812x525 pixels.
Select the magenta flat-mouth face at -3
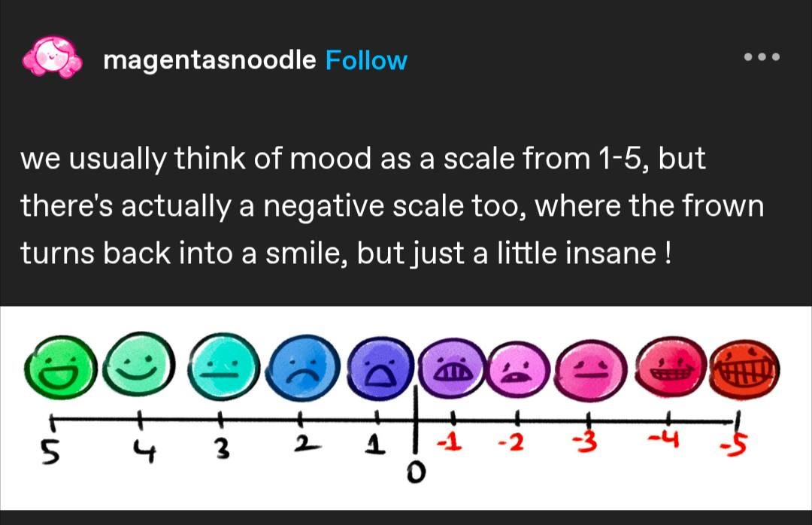click(x=591, y=369)
